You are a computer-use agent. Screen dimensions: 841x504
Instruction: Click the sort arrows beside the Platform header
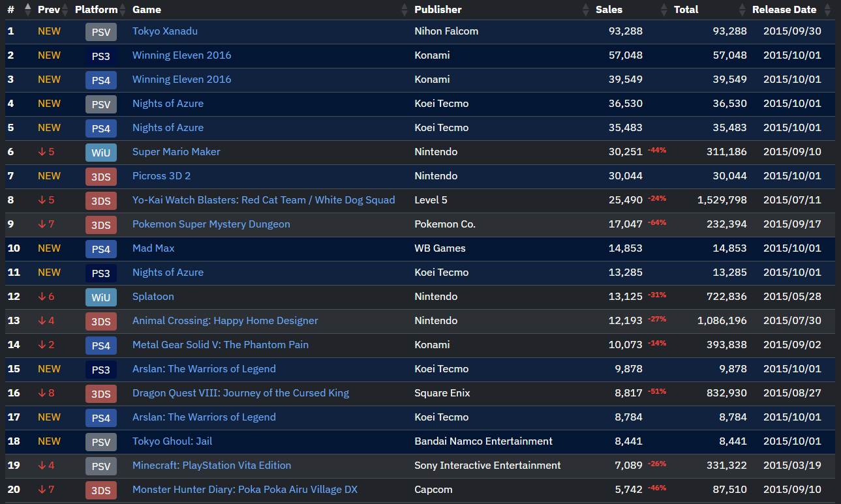[123, 10]
